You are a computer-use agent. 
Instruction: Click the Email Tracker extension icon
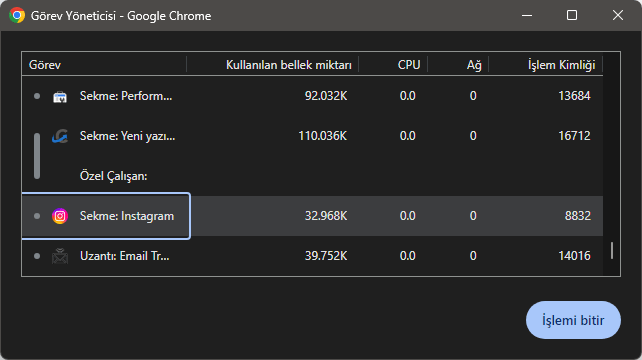60,256
